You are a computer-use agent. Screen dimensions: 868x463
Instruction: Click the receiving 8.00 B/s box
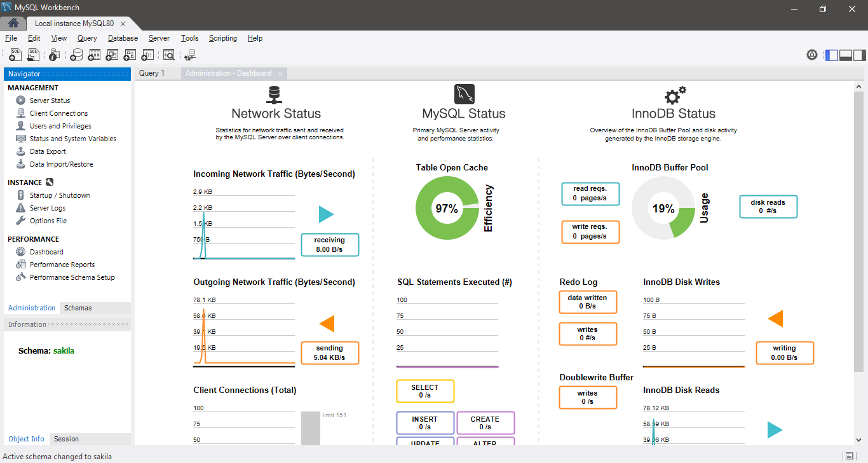[x=330, y=245]
